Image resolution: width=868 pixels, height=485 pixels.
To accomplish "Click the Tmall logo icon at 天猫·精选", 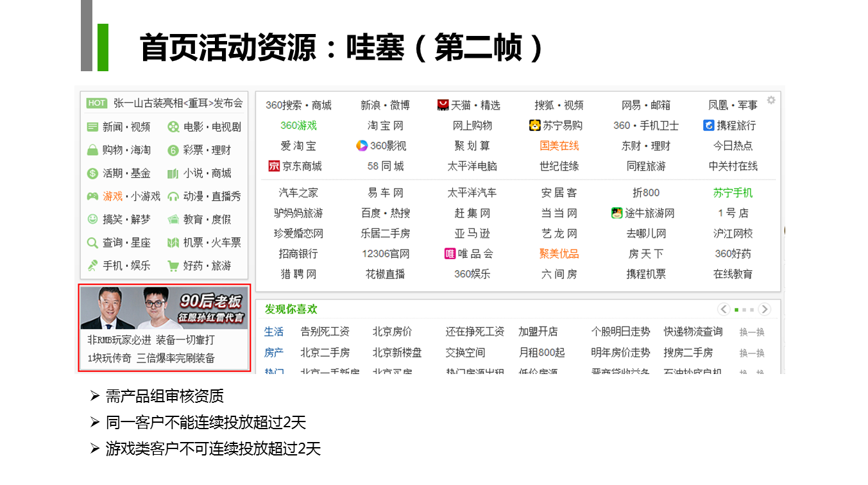I will (443, 105).
